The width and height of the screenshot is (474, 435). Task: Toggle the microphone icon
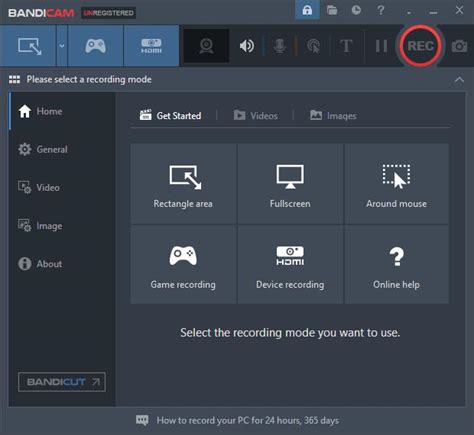(280, 46)
